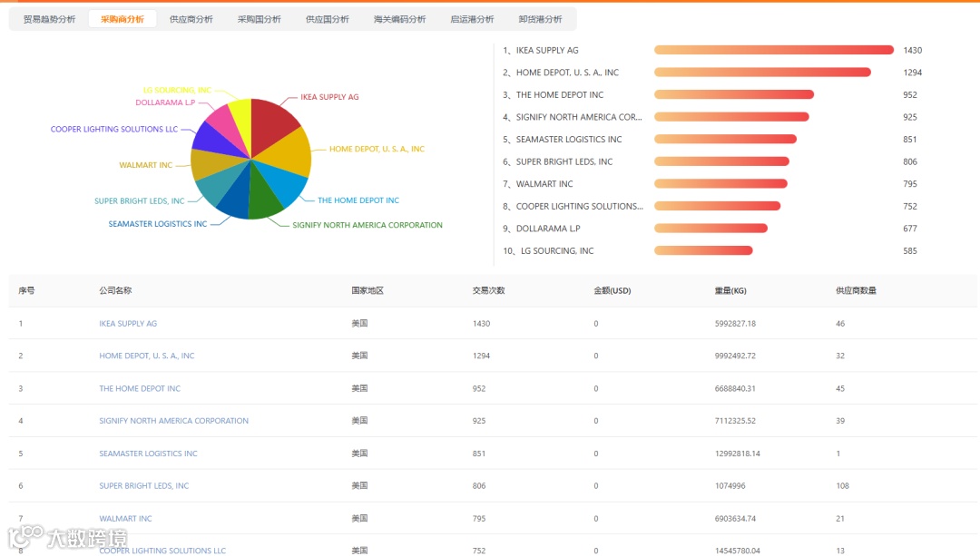Click weight value 7112325.52
This screenshot has height=556, width=980.
(x=735, y=421)
